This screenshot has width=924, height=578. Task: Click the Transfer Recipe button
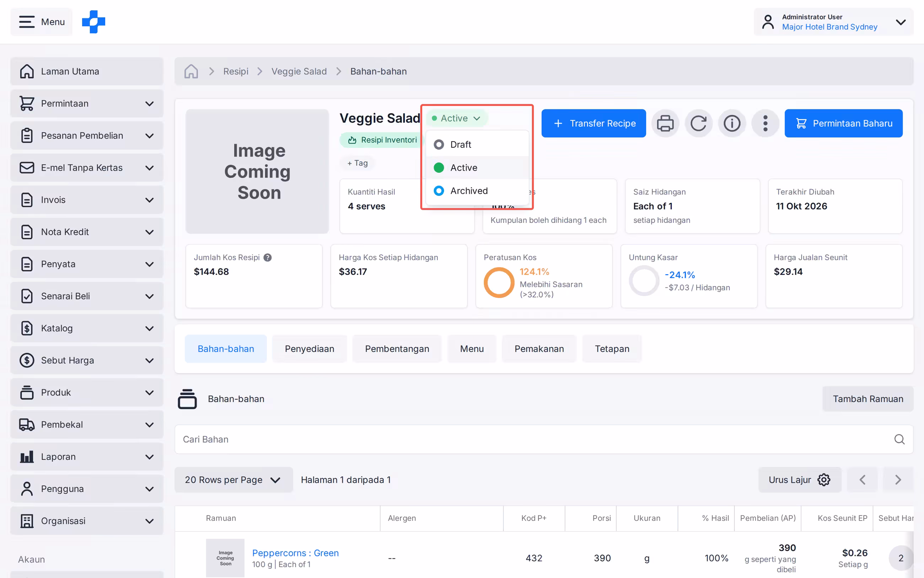[593, 123]
